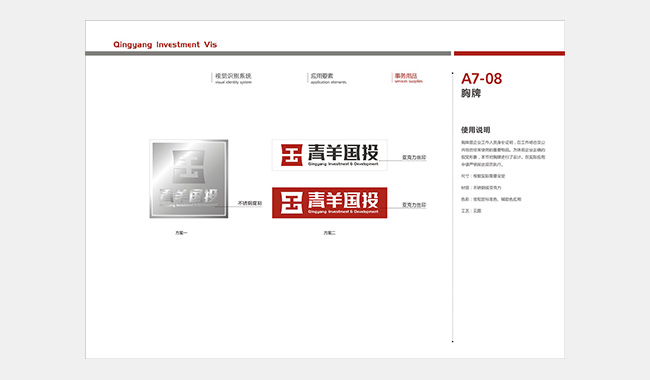Viewport: 650px width, 380px height.
Task: Click the white logo emblem on red badge
Action: [291, 203]
